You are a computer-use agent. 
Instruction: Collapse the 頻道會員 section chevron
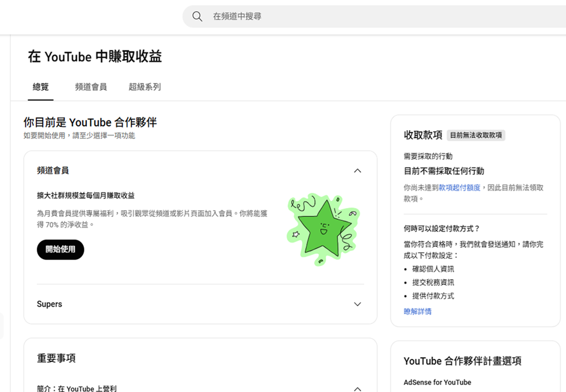coord(358,171)
